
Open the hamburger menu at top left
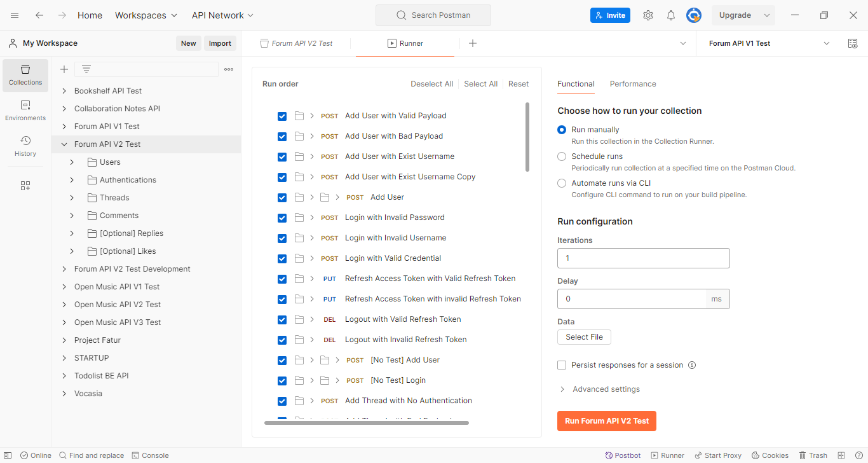15,15
